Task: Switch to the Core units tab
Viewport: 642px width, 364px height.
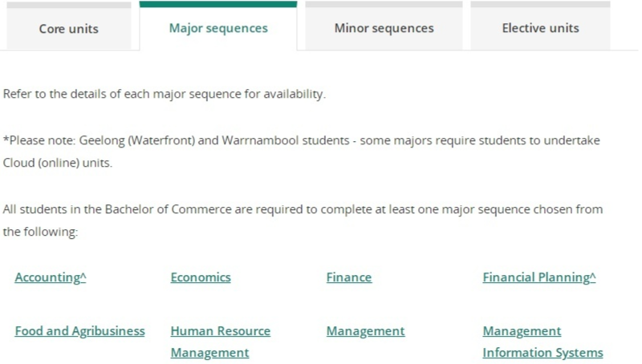Action: click(x=68, y=28)
